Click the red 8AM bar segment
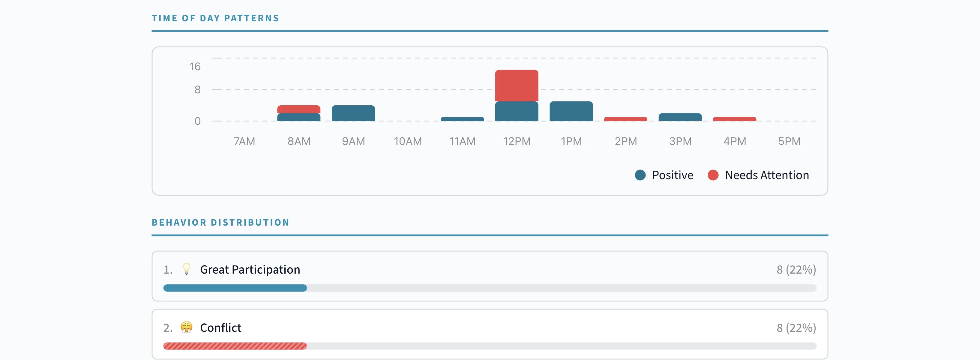Screen dimensions: 980x360 pyautogui.click(x=299, y=109)
